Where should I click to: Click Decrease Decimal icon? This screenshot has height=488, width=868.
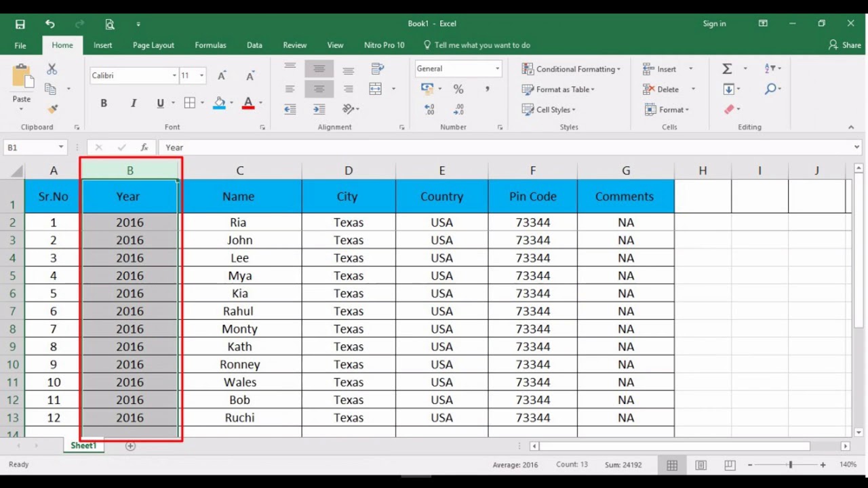coord(458,108)
